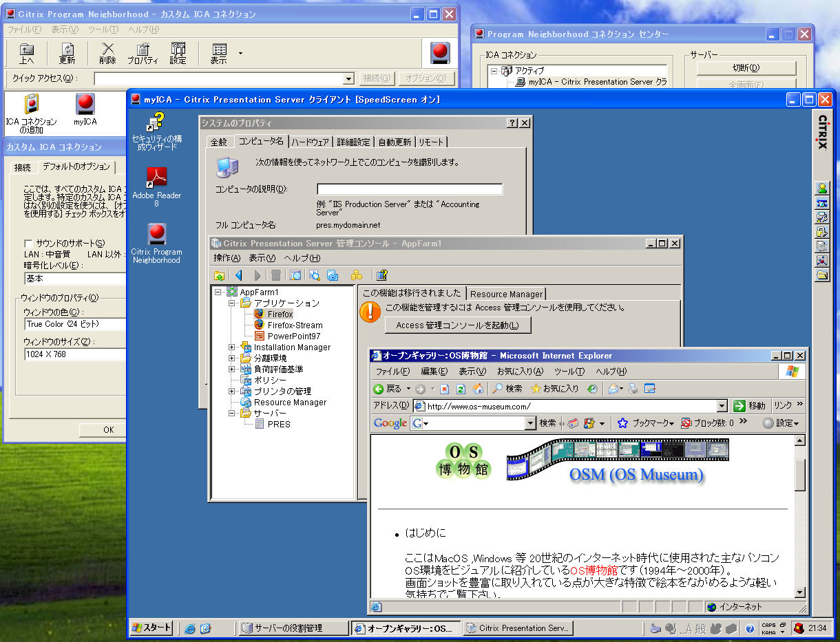This screenshot has height=642, width=840.
Task: Click the 設定 (Settings) toolbar icon
Action: 178,54
